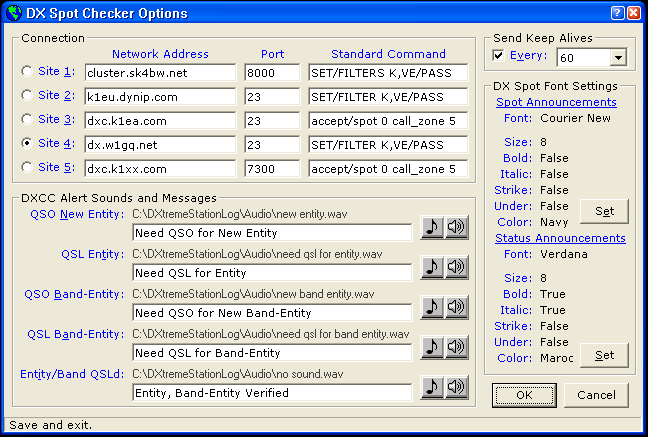
Task: Click the Site 1 port field 8000
Action: [272, 73]
